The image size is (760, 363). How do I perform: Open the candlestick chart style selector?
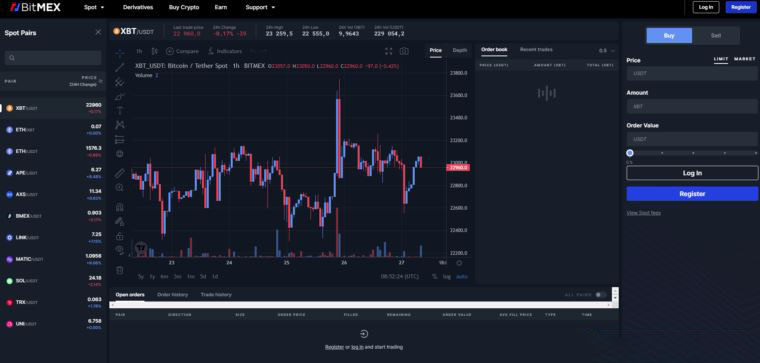pos(155,51)
